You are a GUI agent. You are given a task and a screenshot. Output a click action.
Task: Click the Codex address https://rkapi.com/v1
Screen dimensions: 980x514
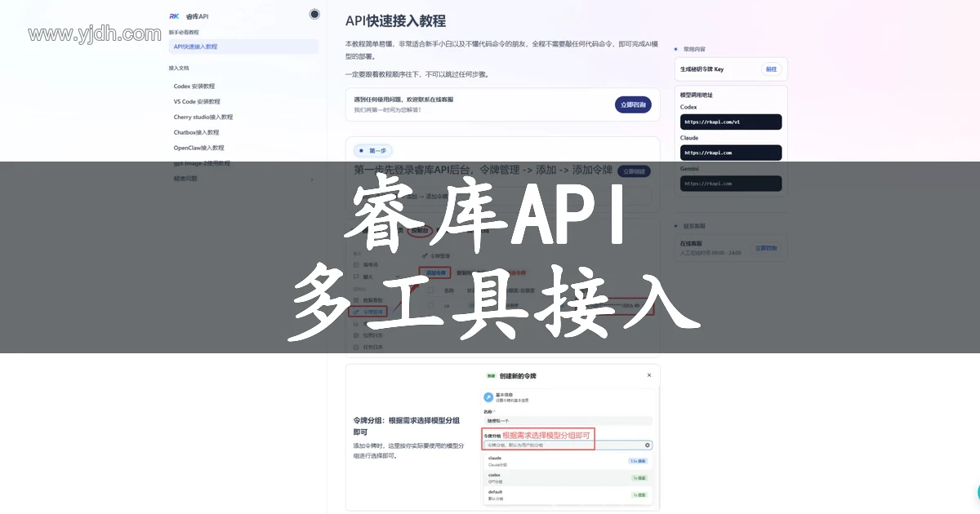coord(731,122)
